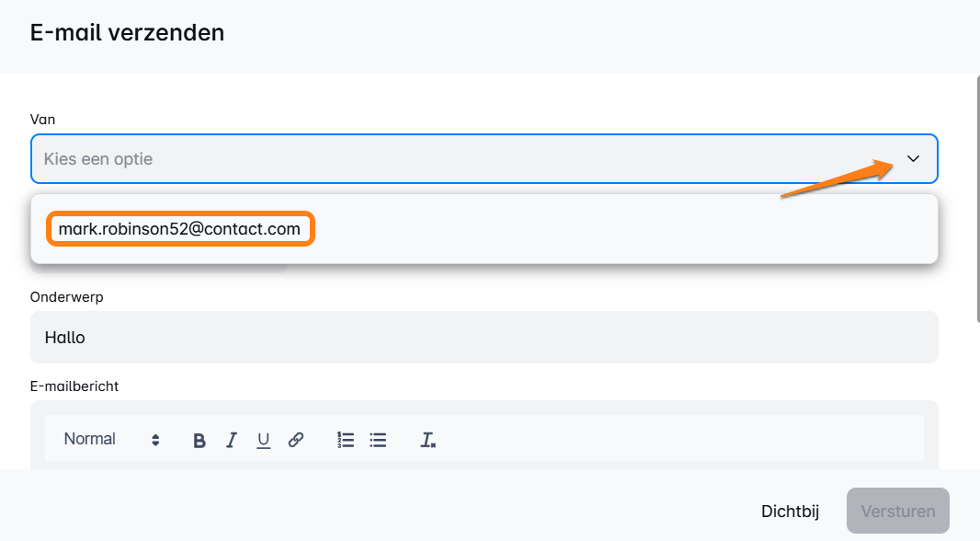980x541 pixels.
Task: Click the Onderwerp field containing 'Hallo'
Action: 484,338
